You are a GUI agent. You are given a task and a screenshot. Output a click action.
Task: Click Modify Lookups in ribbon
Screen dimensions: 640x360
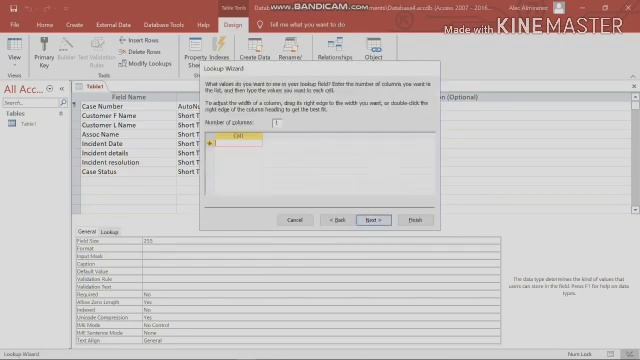[x=145, y=64]
